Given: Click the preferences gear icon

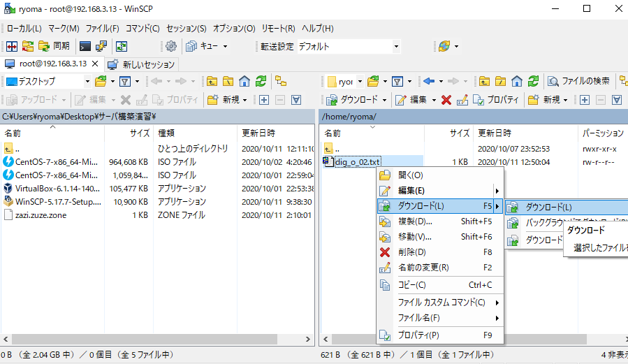Looking at the screenshot, I should click(x=171, y=46).
